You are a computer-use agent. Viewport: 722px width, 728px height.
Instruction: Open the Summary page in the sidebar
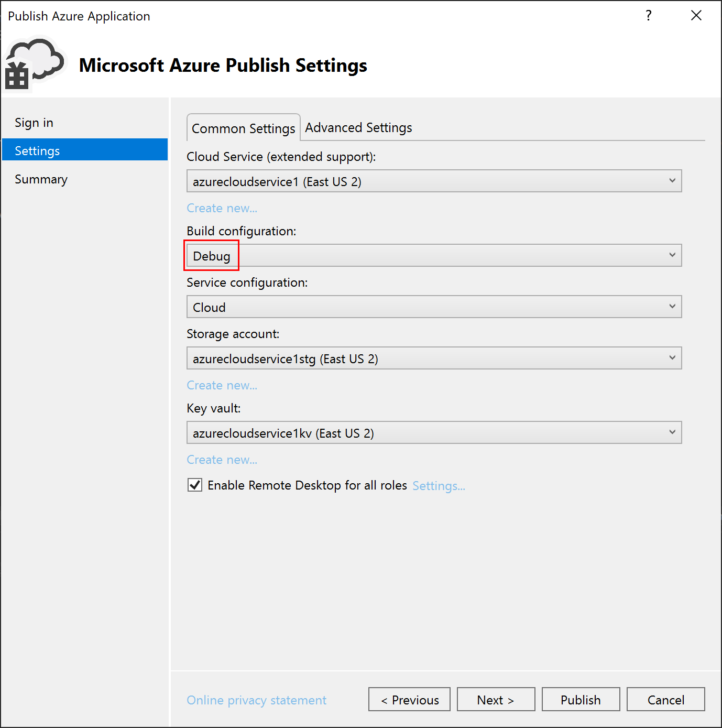[x=41, y=179]
